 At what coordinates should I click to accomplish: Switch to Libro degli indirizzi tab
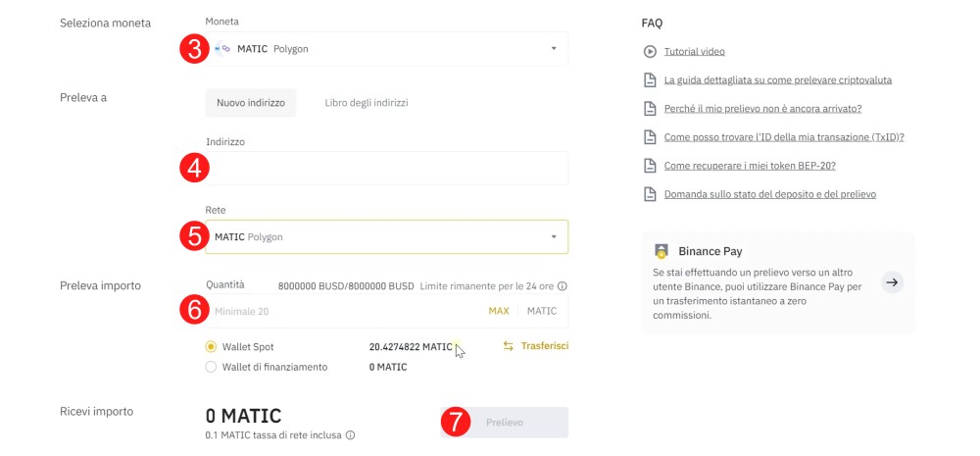[367, 103]
